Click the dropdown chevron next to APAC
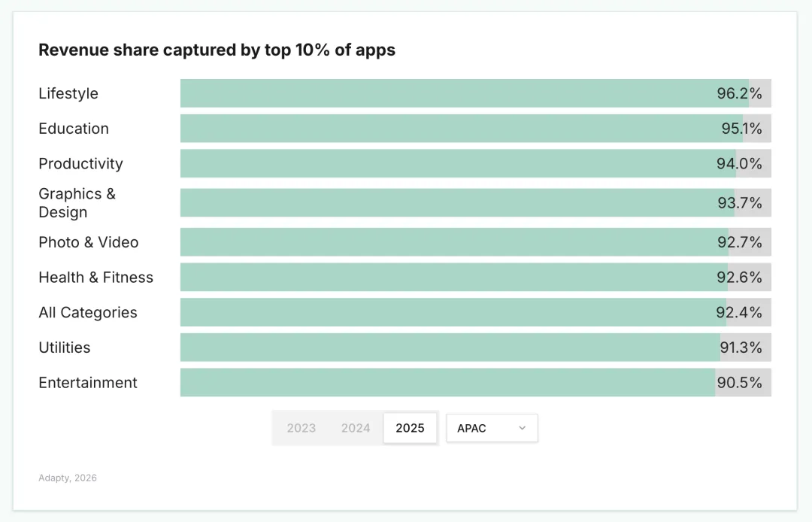 coord(523,428)
